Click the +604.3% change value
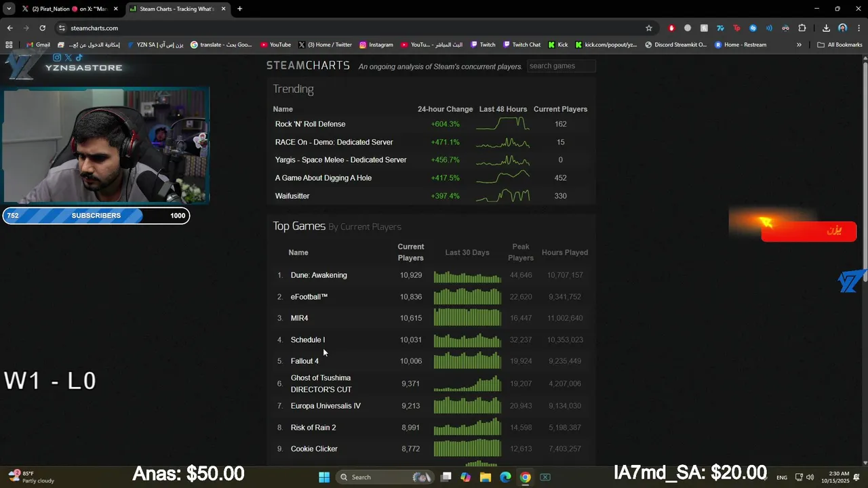The height and width of the screenshot is (488, 868). click(445, 124)
